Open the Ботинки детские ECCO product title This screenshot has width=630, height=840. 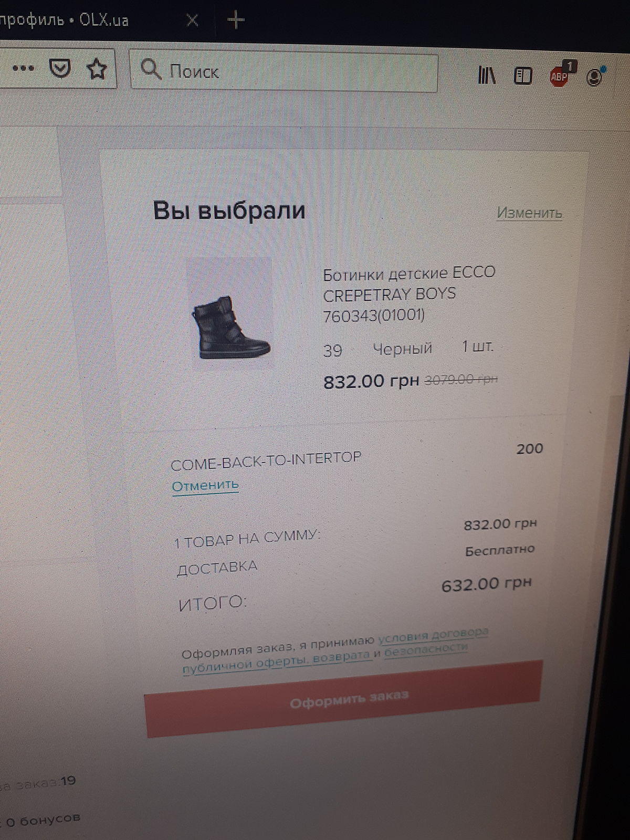tap(409, 293)
